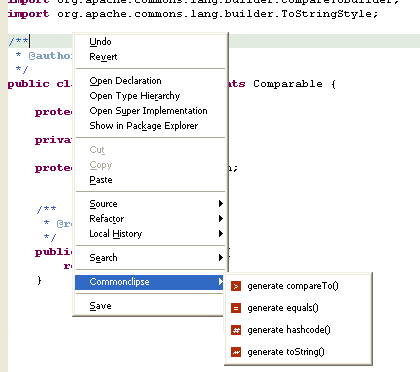Expand the Refactor submenu arrow
The height and width of the screenshot is (372, 420).
[220, 218]
